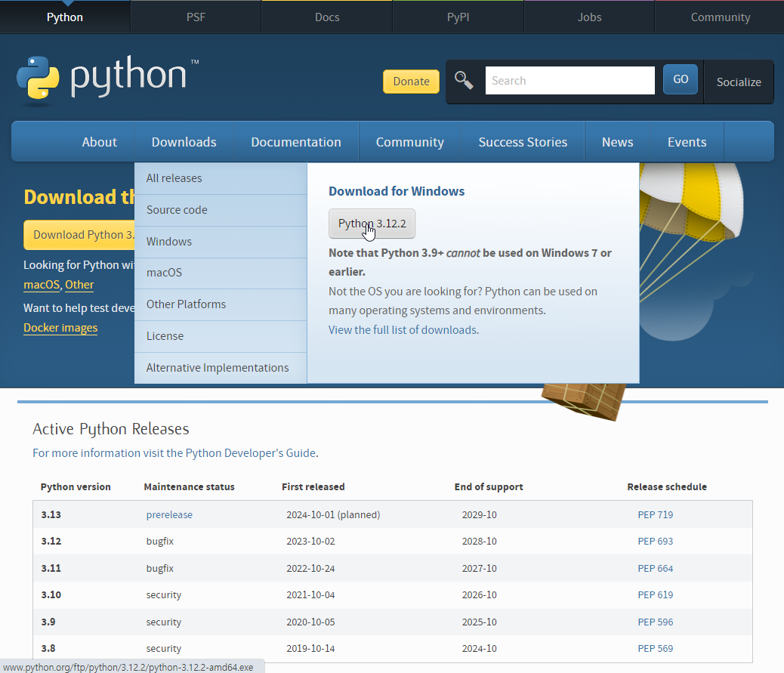This screenshot has height=673, width=784.
Task: Click the End of support value 2024-10
Action: (479, 648)
